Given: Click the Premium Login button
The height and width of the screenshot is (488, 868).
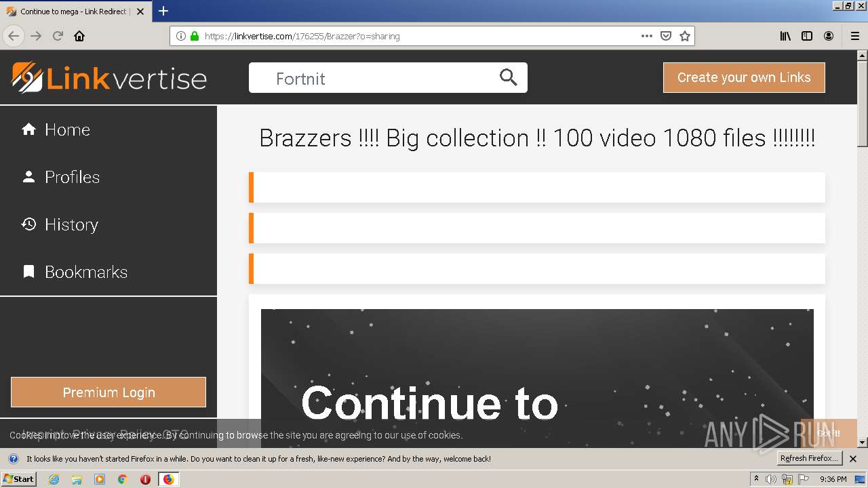Looking at the screenshot, I should (108, 392).
